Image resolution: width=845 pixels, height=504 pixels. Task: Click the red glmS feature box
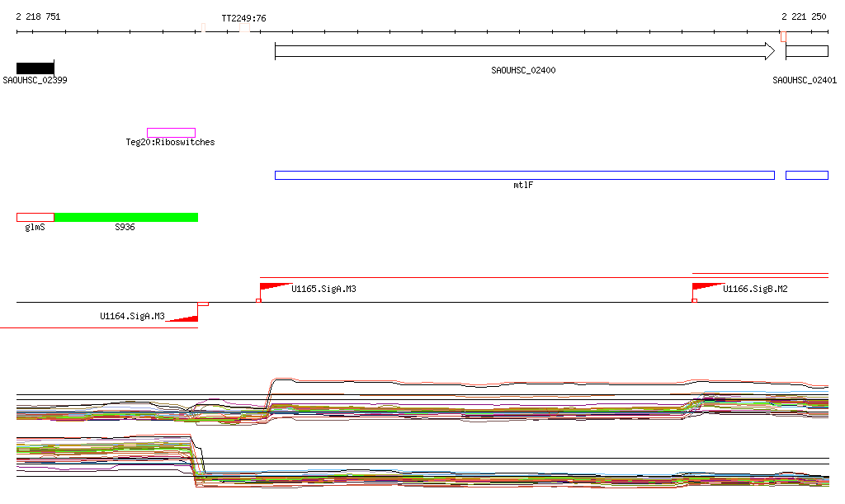(x=35, y=217)
